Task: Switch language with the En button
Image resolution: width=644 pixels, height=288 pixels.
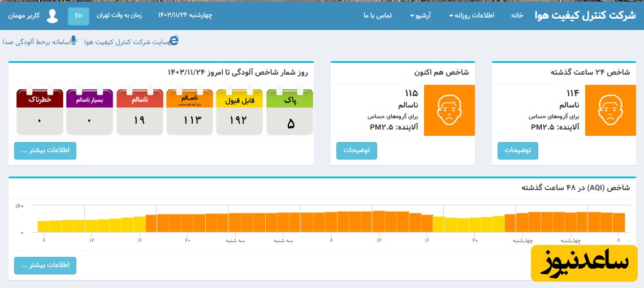Action: click(79, 16)
